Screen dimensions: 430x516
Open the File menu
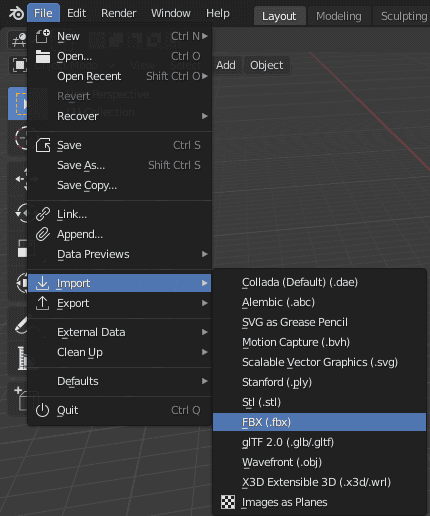pyautogui.click(x=43, y=13)
